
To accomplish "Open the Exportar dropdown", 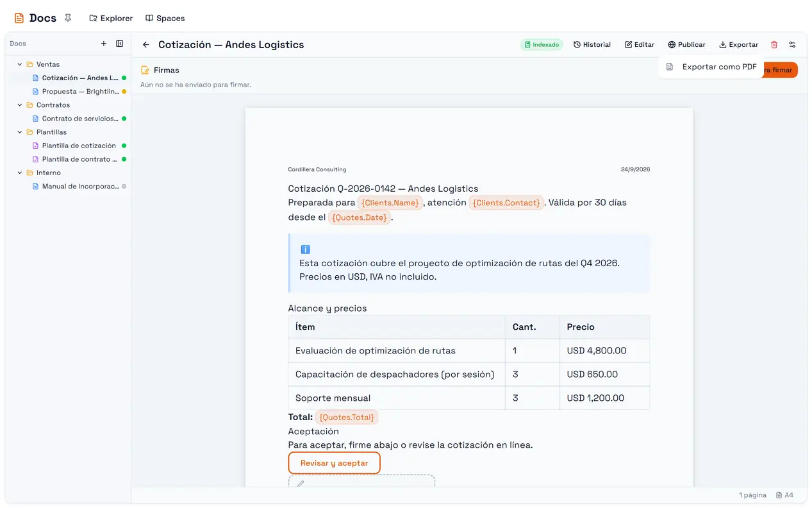I will (x=739, y=44).
